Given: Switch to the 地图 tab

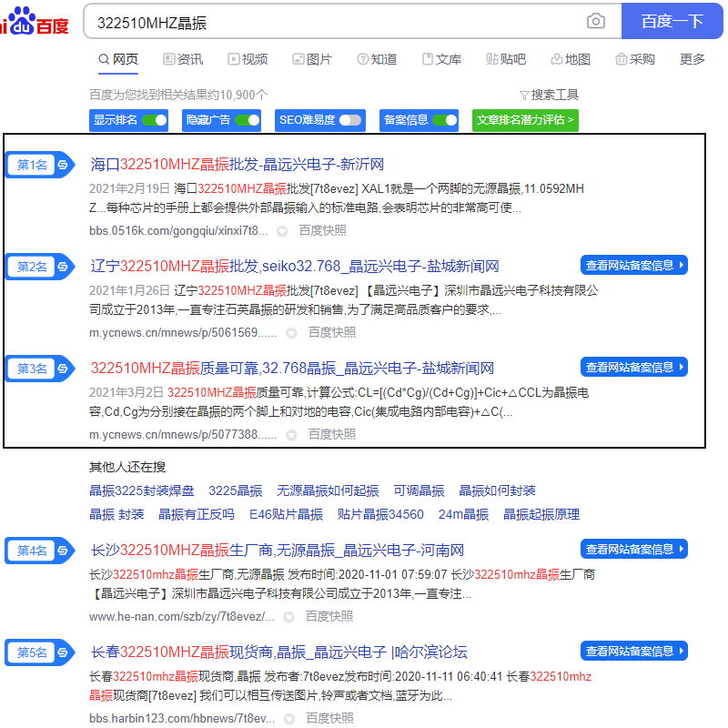Looking at the screenshot, I should coord(571,59).
